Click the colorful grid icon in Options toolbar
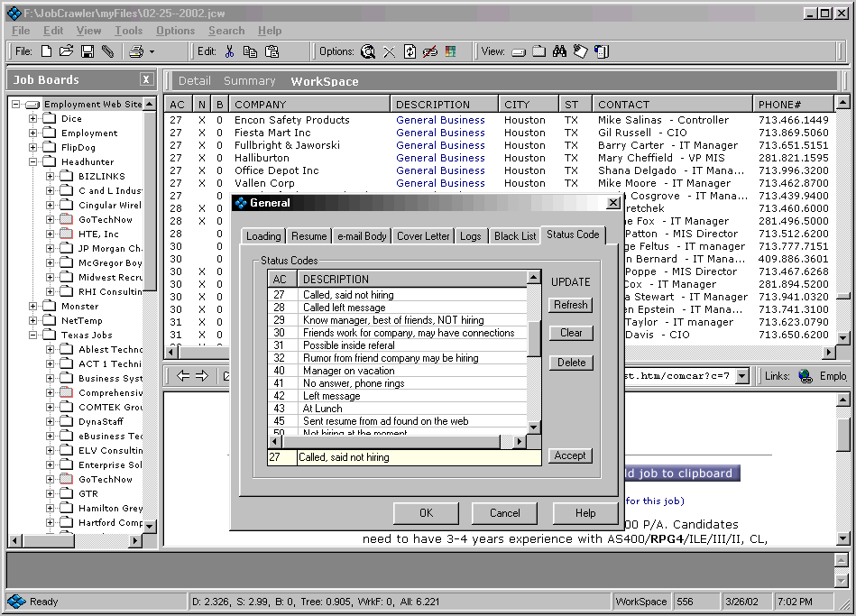 (451, 51)
